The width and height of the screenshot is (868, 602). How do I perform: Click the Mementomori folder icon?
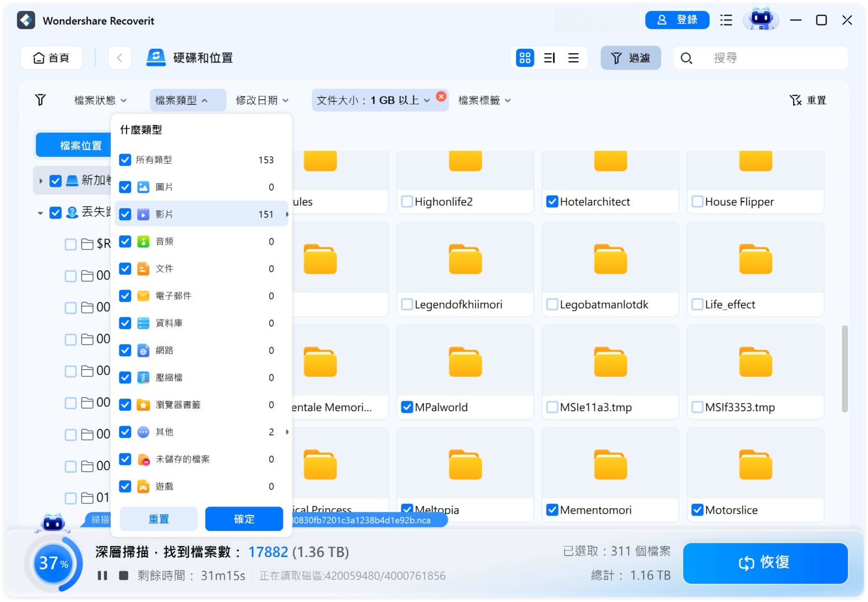coord(610,465)
